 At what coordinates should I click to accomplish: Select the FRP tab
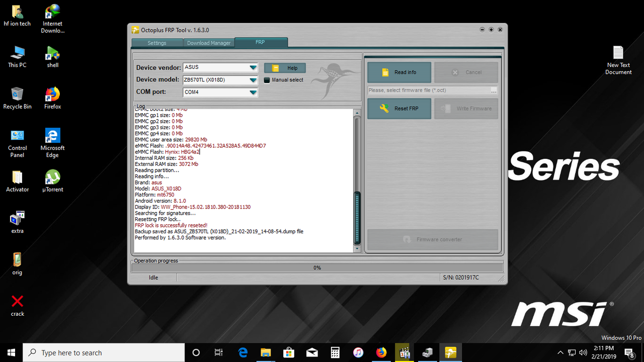(260, 42)
